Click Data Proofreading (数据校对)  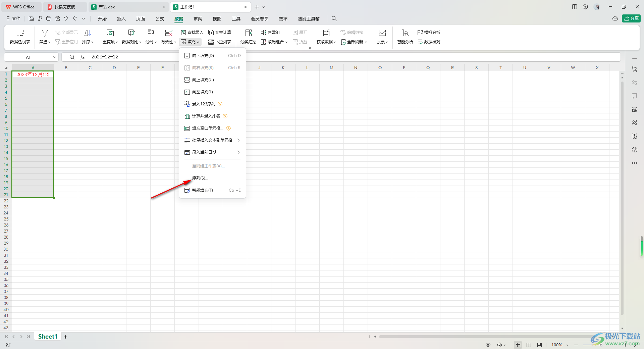[x=429, y=42]
